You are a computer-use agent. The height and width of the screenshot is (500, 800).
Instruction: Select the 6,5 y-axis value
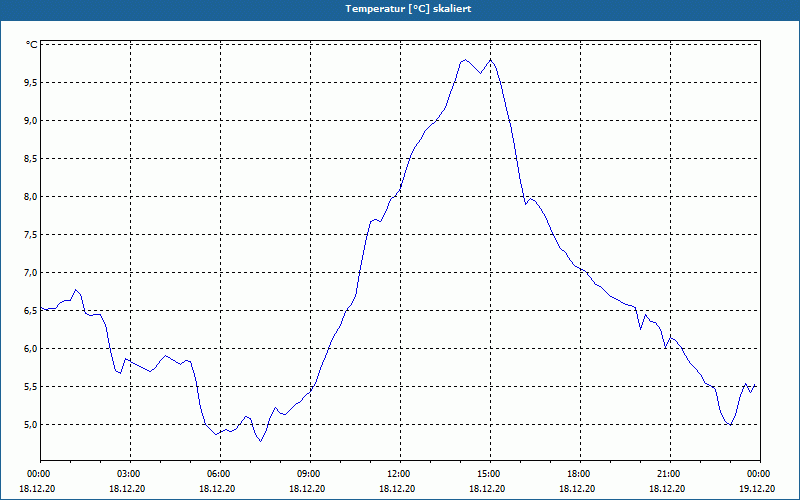pyautogui.click(x=30, y=311)
